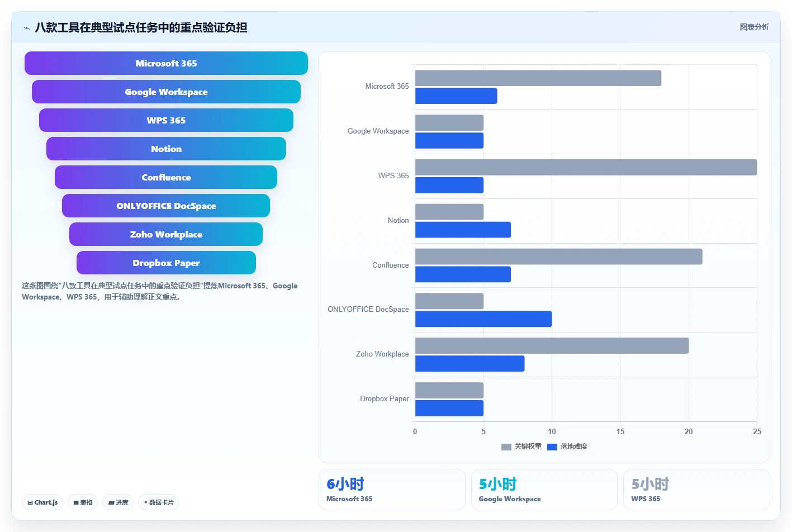Open the 5小时 Google Workspace stat card
This screenshot has width=792, height=532.
click(x=544, y=490)
